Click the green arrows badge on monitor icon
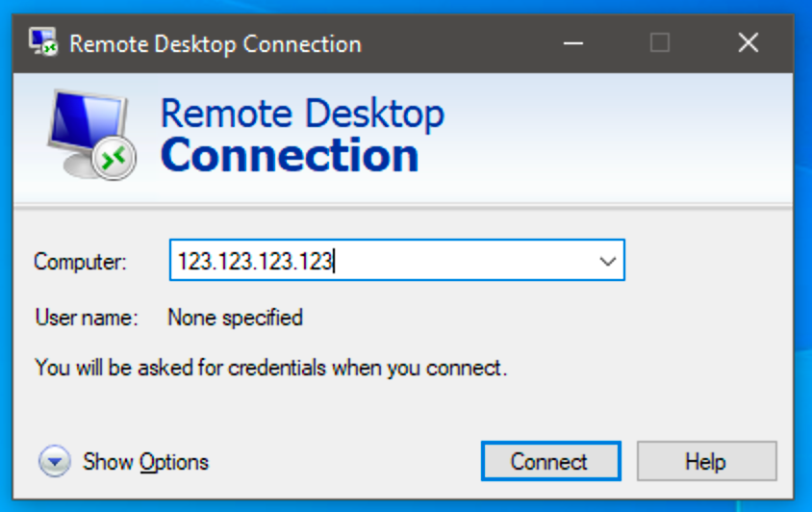Viewport: 812px width, 512px height. click(114, 158)
